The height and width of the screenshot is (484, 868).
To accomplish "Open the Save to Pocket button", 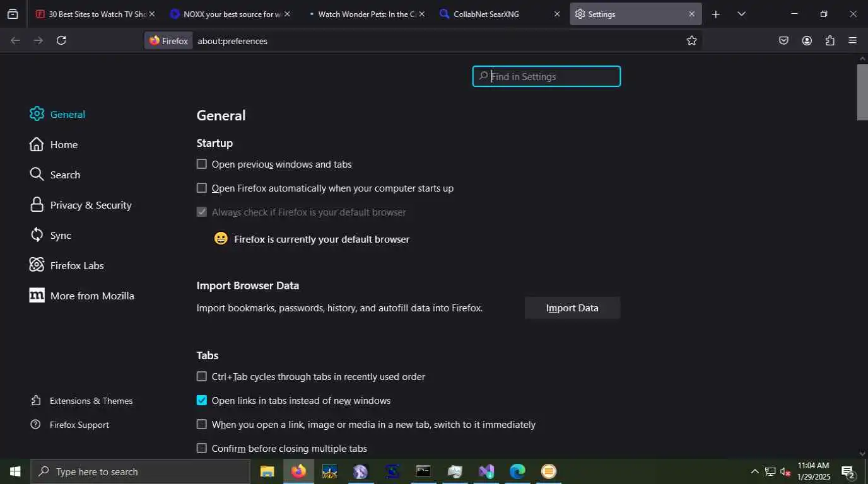I will tap(783, 40).
